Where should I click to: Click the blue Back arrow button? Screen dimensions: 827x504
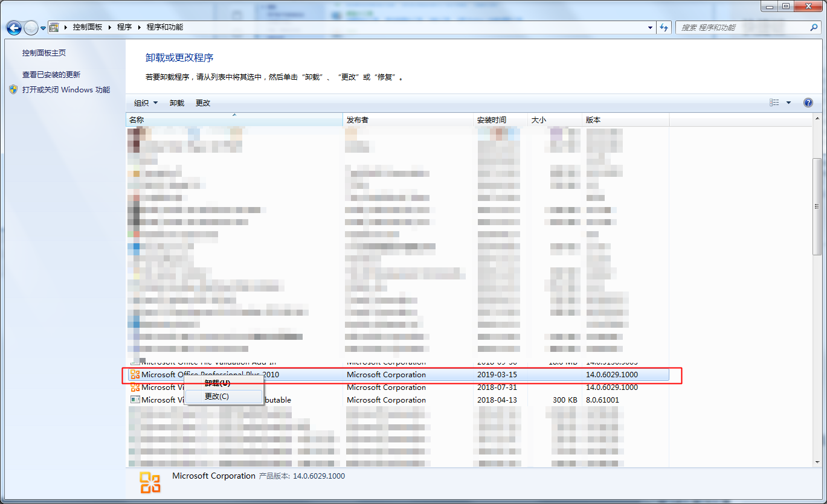pos(14,28)
